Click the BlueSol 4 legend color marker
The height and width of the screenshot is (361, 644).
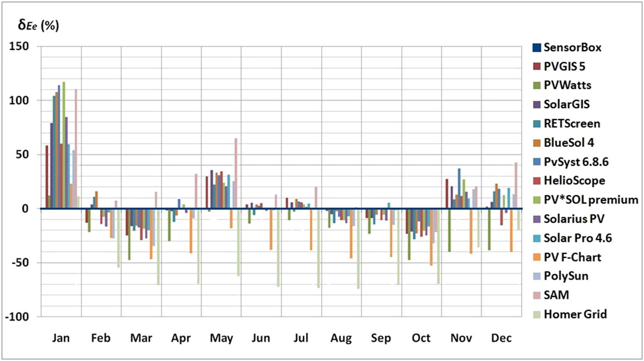tap(536, 142)
